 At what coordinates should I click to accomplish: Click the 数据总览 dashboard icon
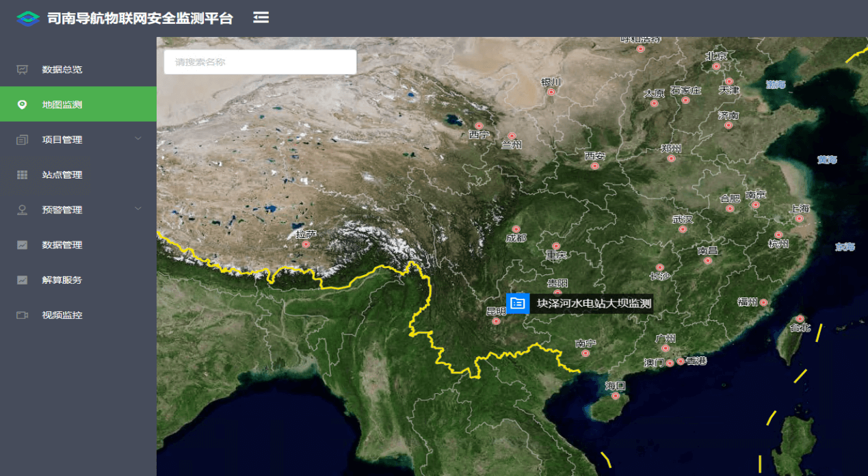click(23, 69)
